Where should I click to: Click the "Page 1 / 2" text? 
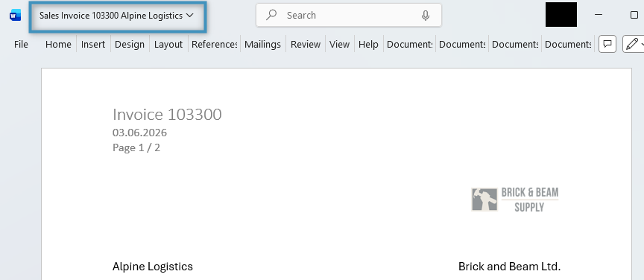tap(136, 147)
